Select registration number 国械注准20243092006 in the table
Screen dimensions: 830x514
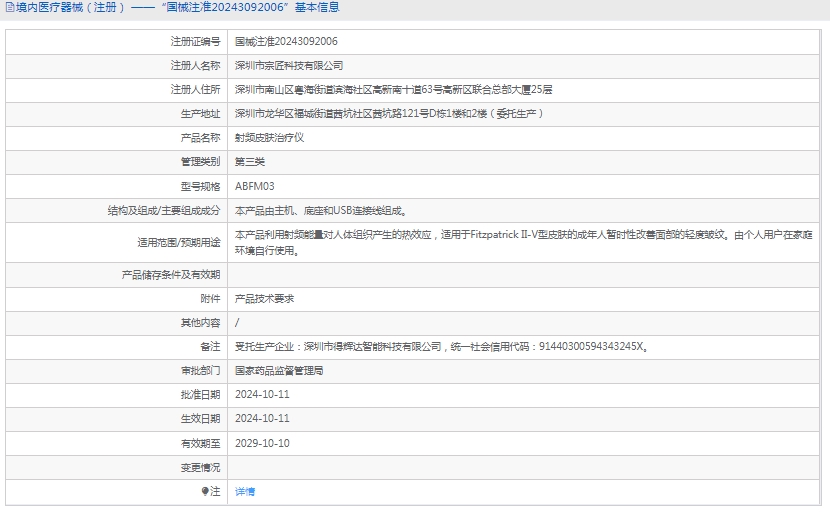pos(286,42)
